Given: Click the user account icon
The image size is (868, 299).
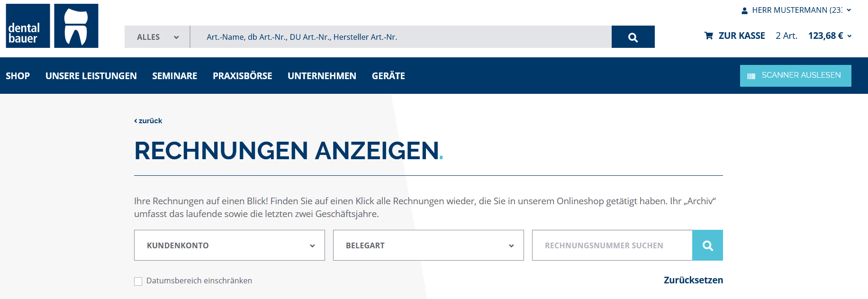Looking at the screenshot, I should 744,10.
